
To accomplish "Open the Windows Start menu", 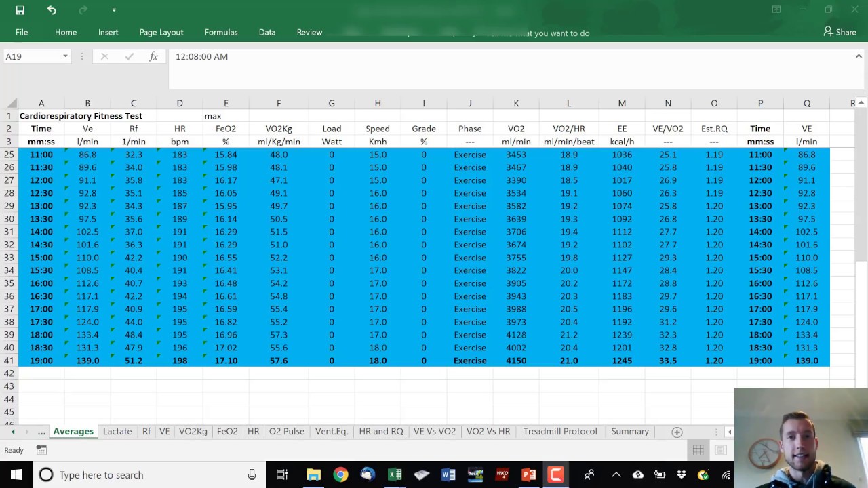I will [16, 474].
